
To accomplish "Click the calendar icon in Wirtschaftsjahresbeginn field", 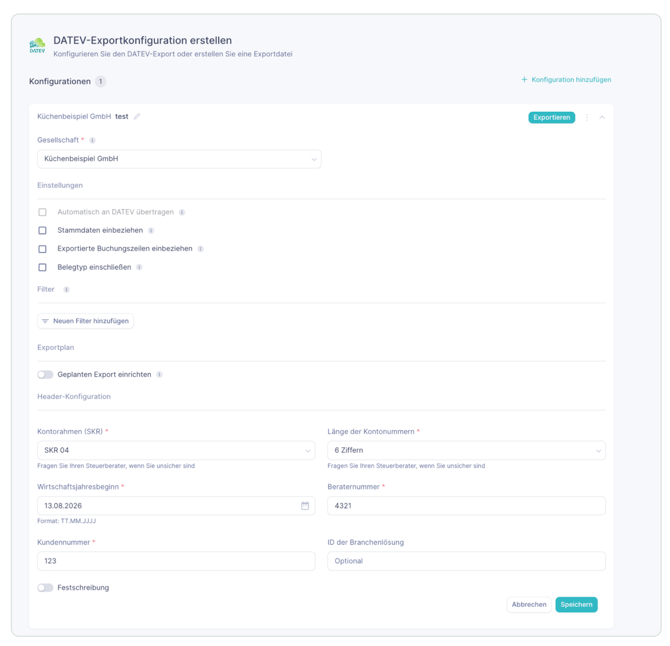I will pyautogui.click(x=305, y=506).
